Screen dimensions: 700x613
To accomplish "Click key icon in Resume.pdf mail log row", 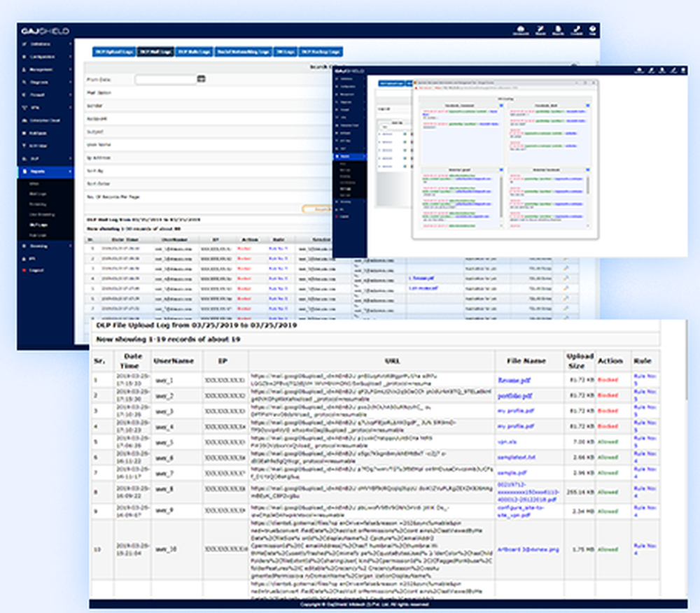I will click(x=566, y=279).
